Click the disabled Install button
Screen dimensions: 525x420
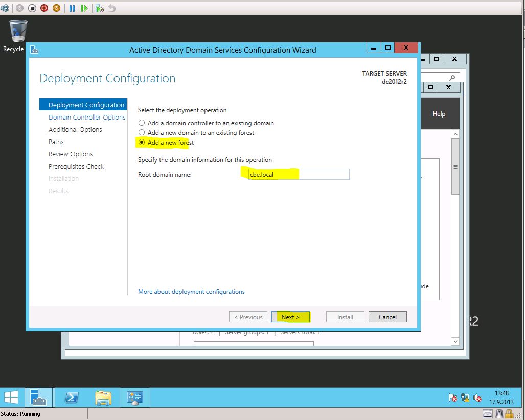(x=345, y=317)
